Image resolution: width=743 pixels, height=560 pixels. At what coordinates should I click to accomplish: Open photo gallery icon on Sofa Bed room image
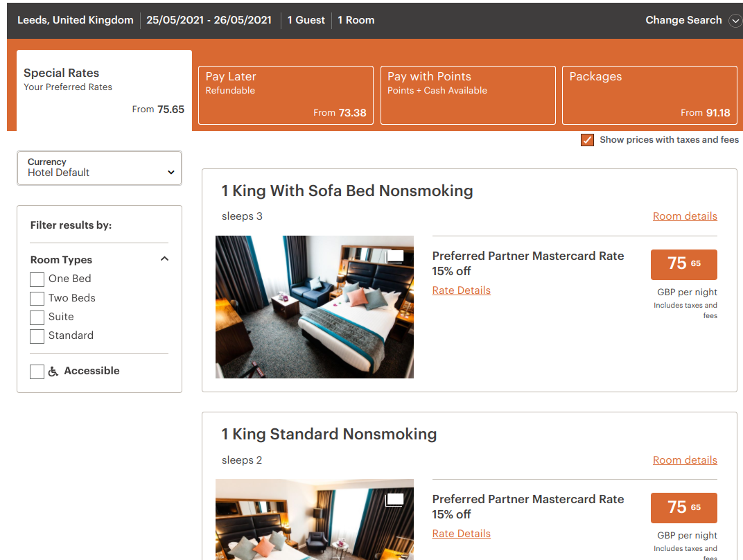click(394, 256)
